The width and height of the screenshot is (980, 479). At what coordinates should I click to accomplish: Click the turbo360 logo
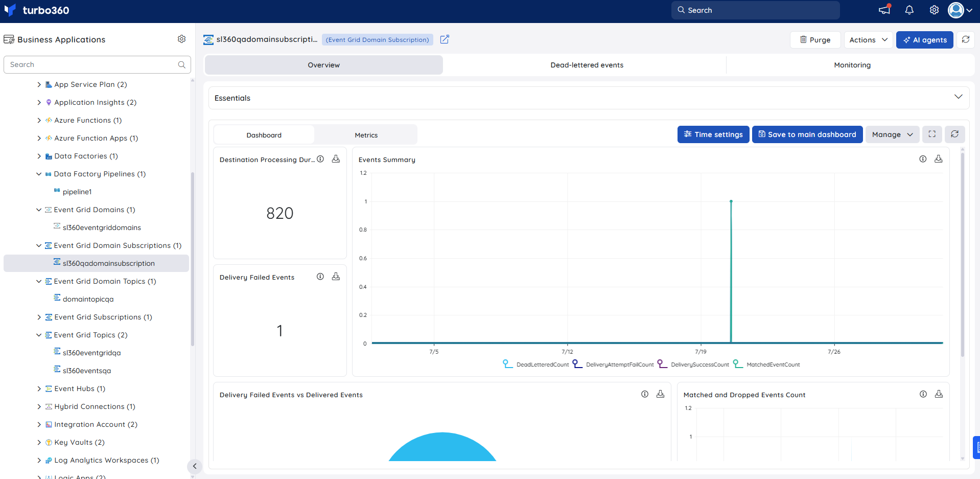pos(36,10)
